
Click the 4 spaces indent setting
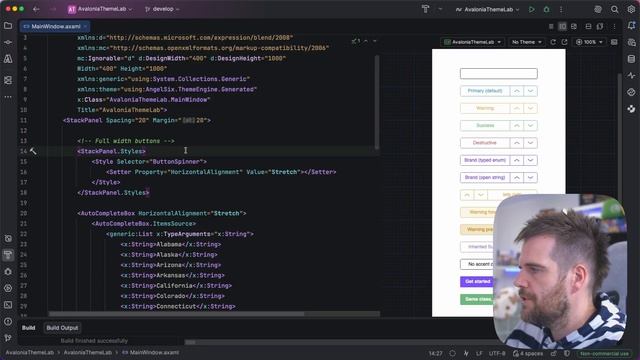(529, 353)
